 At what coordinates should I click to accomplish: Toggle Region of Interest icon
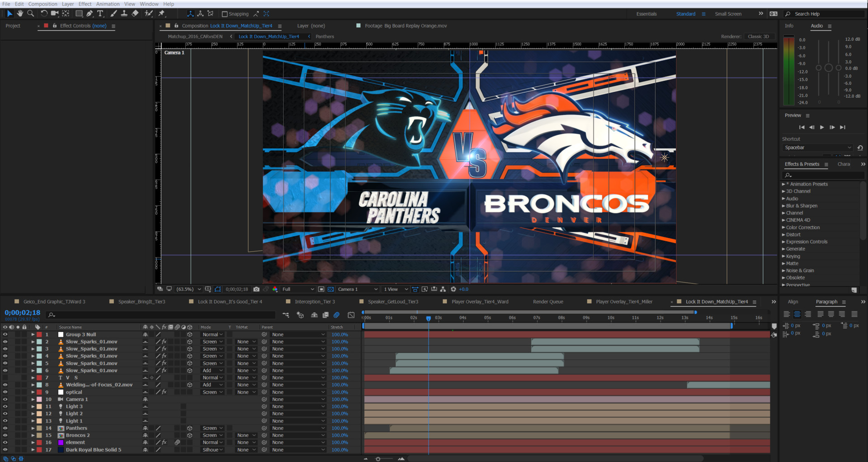(321, 289)
